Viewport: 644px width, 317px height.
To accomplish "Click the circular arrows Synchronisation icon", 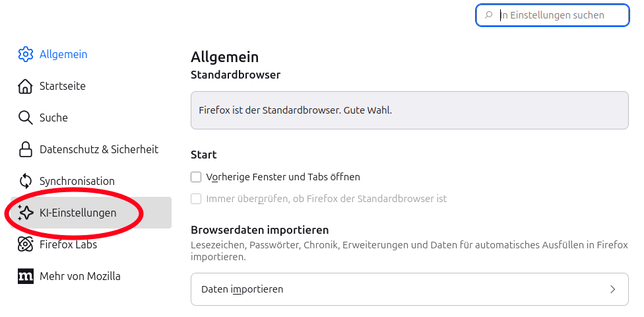I will 25,181.
